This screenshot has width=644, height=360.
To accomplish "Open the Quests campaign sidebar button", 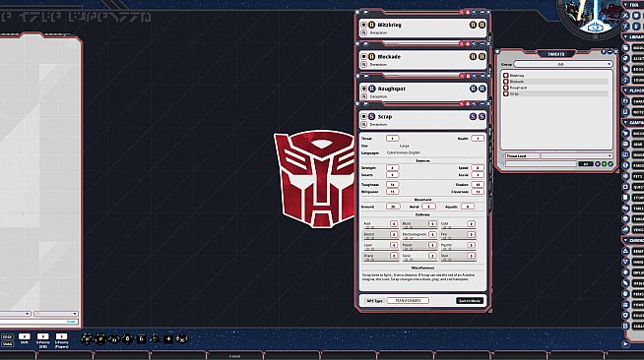I will pos(634,187).
